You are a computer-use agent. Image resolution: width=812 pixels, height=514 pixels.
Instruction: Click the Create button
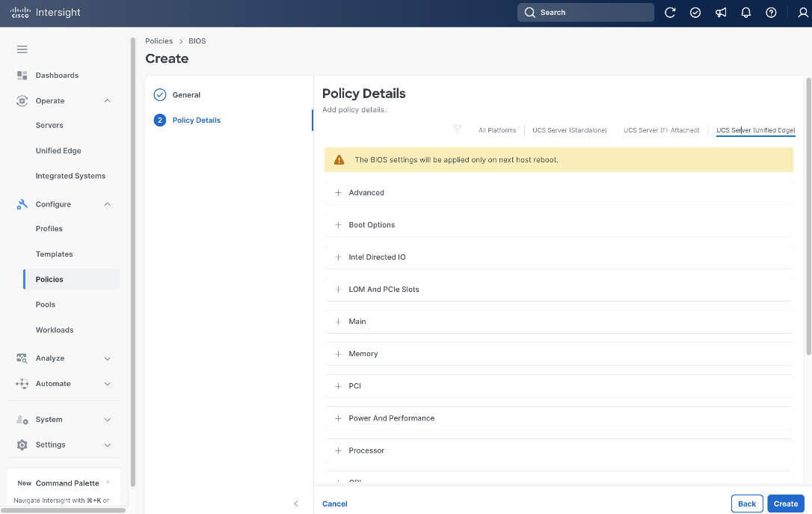tap(786, 504)
